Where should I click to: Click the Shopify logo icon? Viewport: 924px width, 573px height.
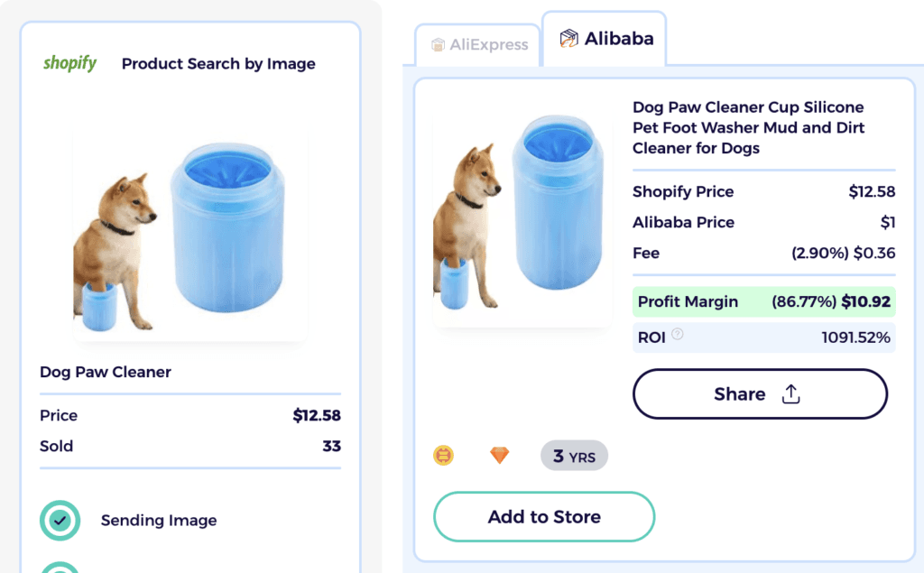(x=69, y=63)
